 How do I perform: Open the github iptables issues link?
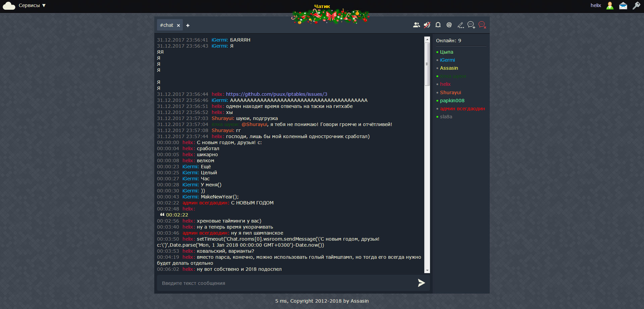(x=276, y=94)
